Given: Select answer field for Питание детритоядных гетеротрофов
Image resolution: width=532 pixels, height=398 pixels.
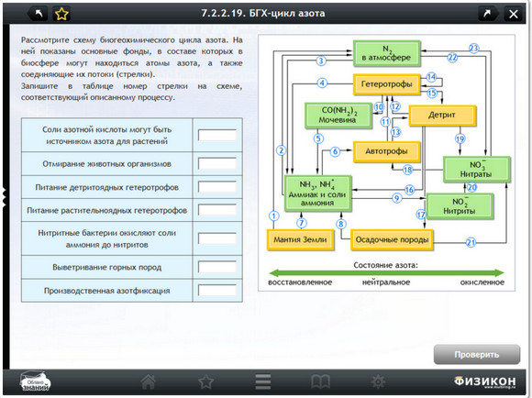Looking at the screenshot, I should 217,187.
